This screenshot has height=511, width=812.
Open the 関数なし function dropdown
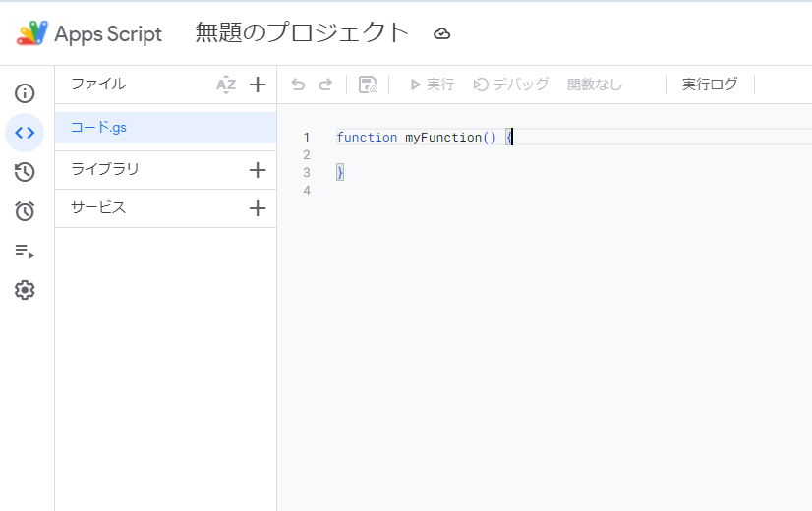pos(595,85)
